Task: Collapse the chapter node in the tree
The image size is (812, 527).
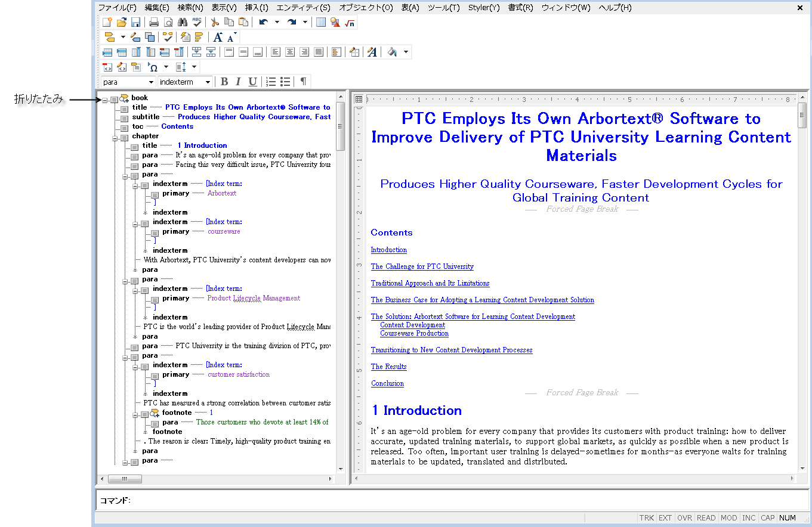Action: [x=115, y=138]
